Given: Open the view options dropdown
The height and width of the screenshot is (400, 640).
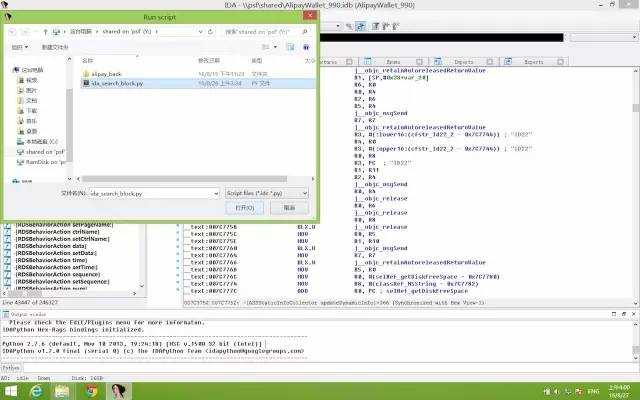Looking at the screenshot, I should tap(276, 47).
